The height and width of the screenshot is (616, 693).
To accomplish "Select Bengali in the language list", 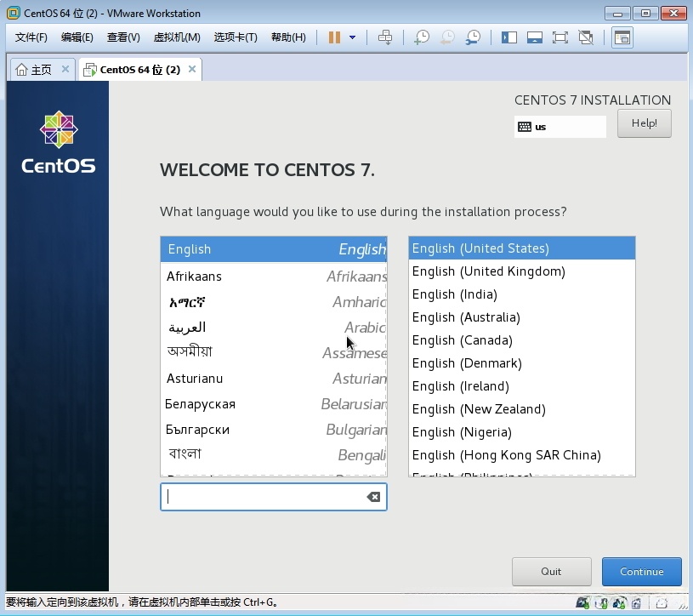I will coord(274,454).
